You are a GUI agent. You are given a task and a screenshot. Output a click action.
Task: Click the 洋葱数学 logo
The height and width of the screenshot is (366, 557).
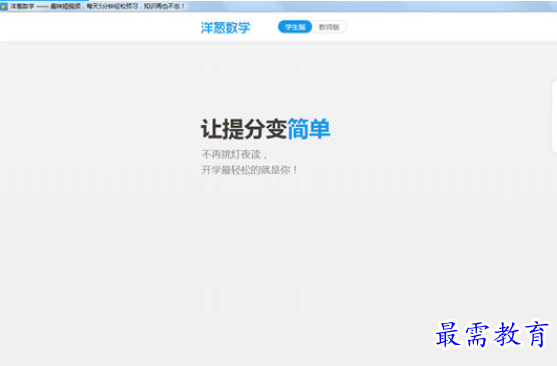point(225,27)
